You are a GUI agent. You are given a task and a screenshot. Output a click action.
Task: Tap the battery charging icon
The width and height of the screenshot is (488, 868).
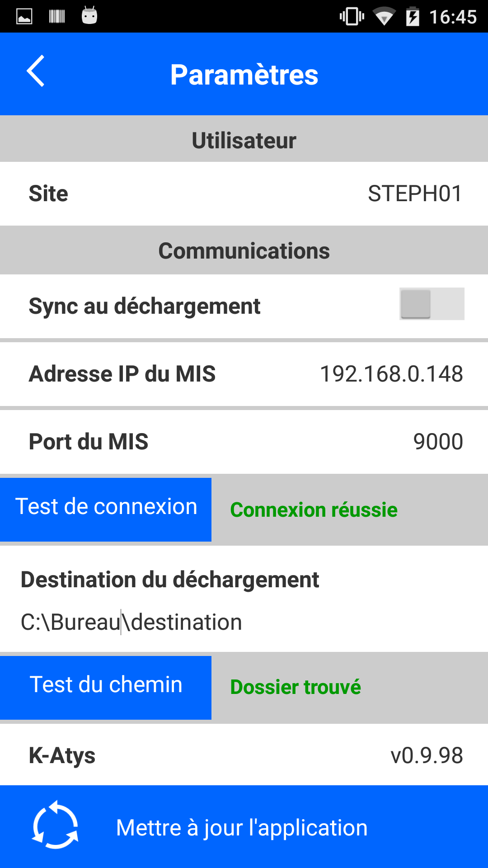tap(413, 17)
